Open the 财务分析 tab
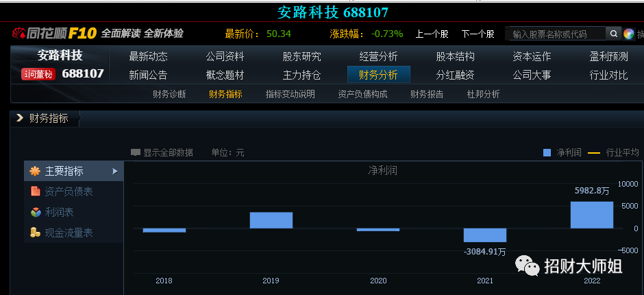 [x=378, y=75]
